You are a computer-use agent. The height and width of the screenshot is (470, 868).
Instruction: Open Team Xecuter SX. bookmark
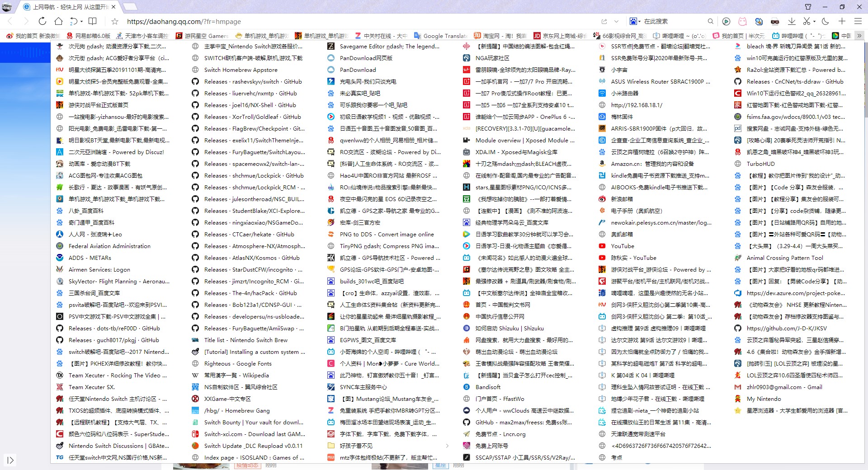[85, 387]
